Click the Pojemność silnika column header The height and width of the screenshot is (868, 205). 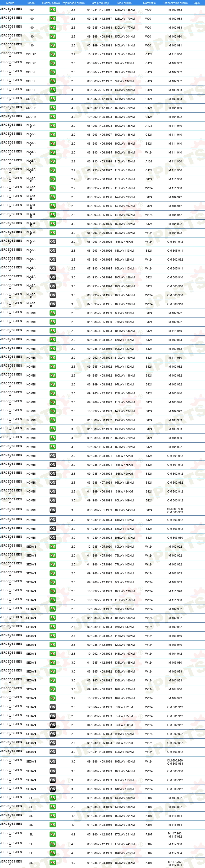tap(73, 3)
